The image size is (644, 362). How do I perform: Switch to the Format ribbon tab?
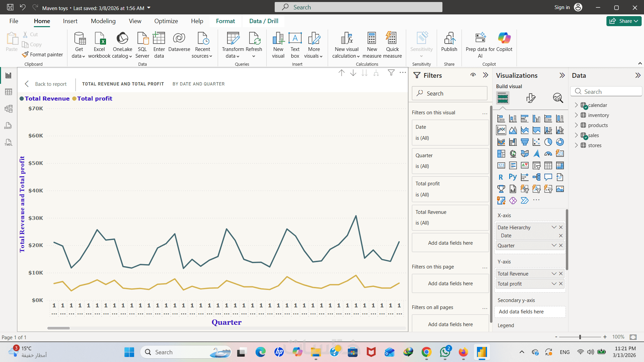[225, 21]
